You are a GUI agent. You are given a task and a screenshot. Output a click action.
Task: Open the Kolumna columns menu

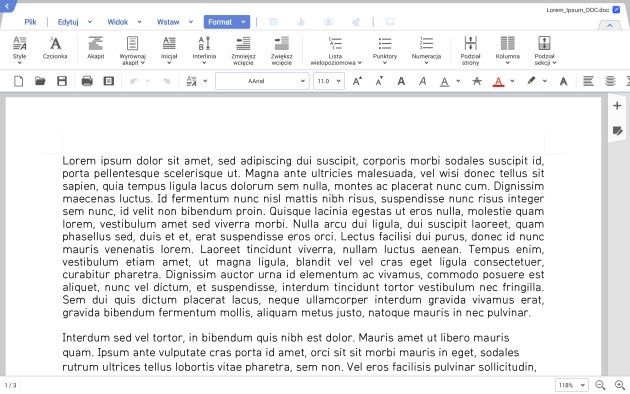click(507, 50)
